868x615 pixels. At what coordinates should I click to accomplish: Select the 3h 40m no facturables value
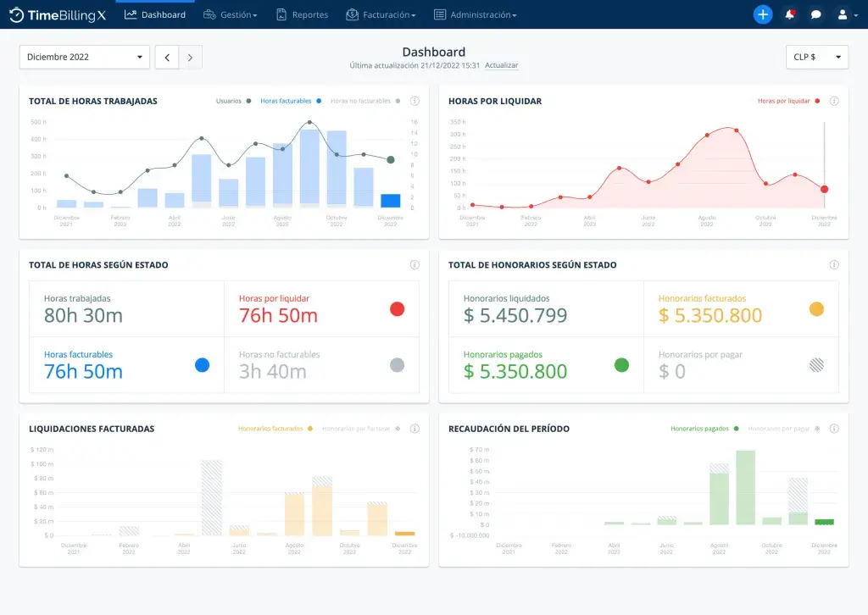(x=272, y=372)
